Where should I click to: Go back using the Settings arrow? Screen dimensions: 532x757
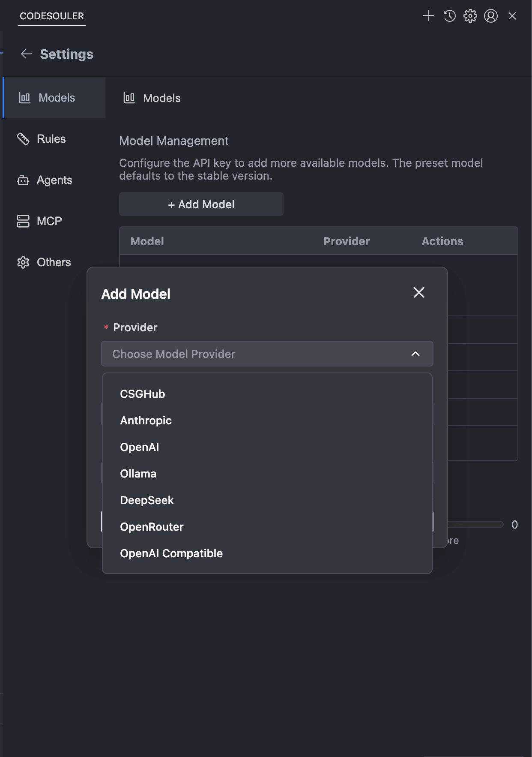point(27,54)
